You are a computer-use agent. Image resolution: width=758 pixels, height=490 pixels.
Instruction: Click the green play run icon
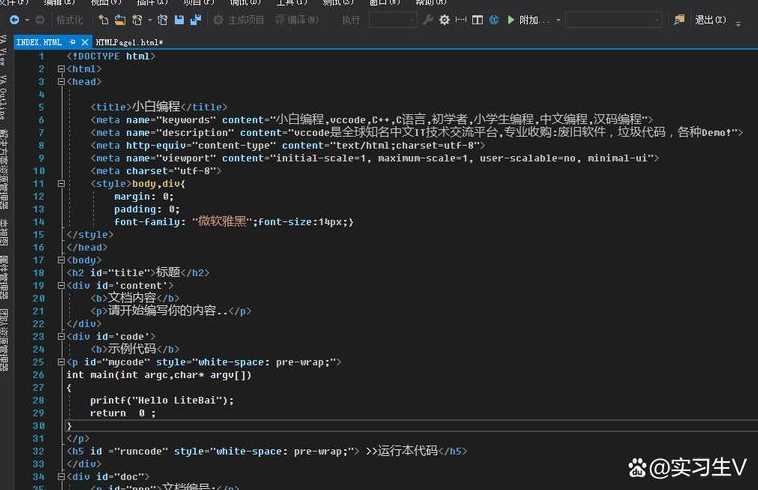click(510, 20)
